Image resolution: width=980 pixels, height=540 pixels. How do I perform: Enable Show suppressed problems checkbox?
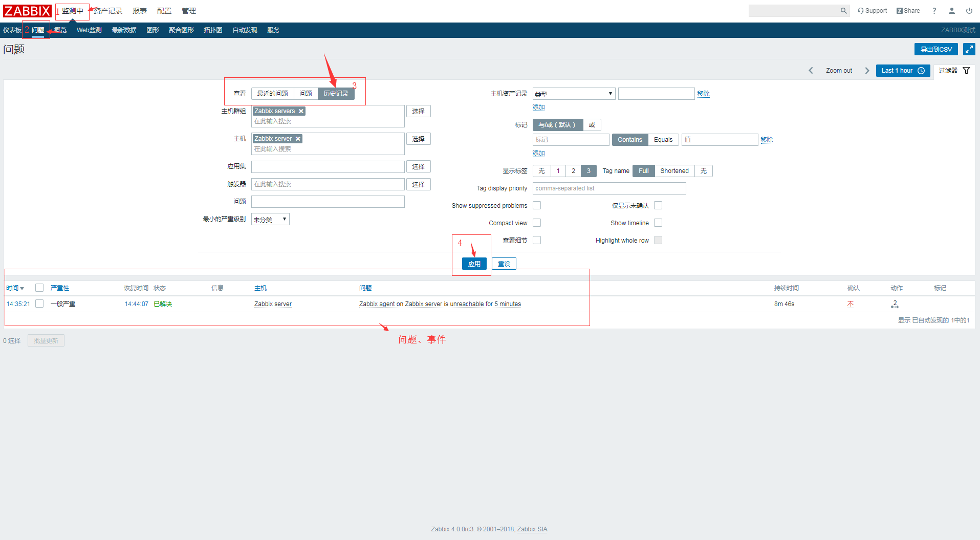(x=537, y=205)
